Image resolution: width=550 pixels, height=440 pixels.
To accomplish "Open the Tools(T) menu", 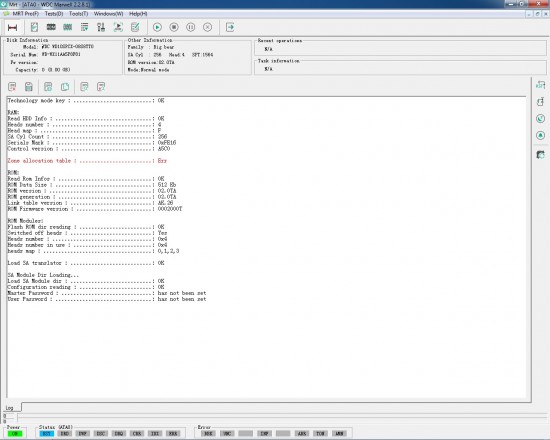I will tap(79, 14).
